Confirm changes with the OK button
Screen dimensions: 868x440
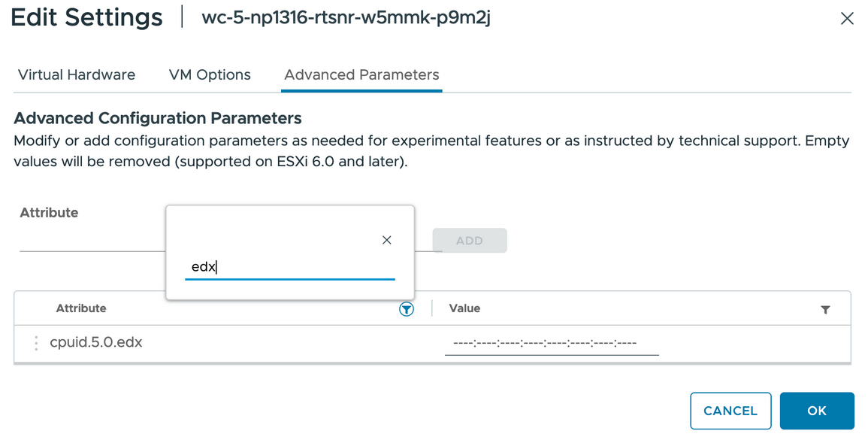817,411
